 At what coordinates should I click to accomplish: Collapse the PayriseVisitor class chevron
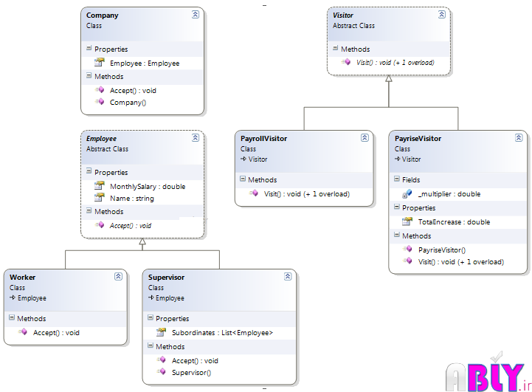[519, 137]
